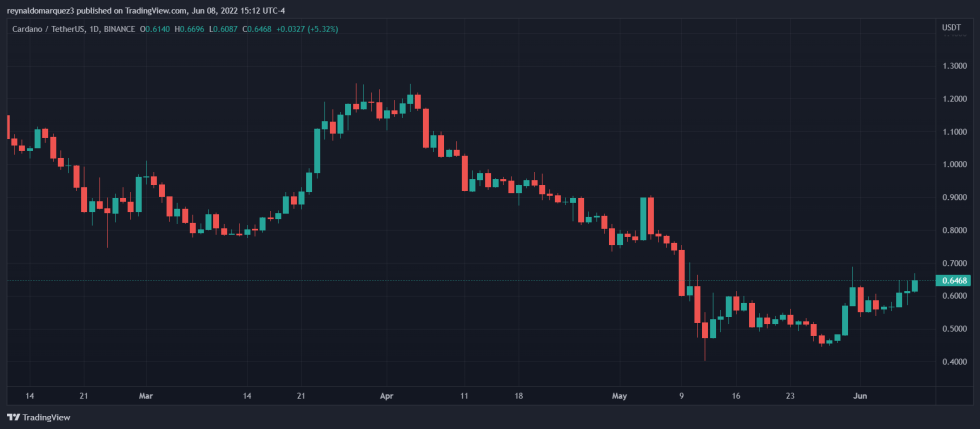Select the Apr date on time axis
Screen dimensions: 980x429
click(386, 396)
